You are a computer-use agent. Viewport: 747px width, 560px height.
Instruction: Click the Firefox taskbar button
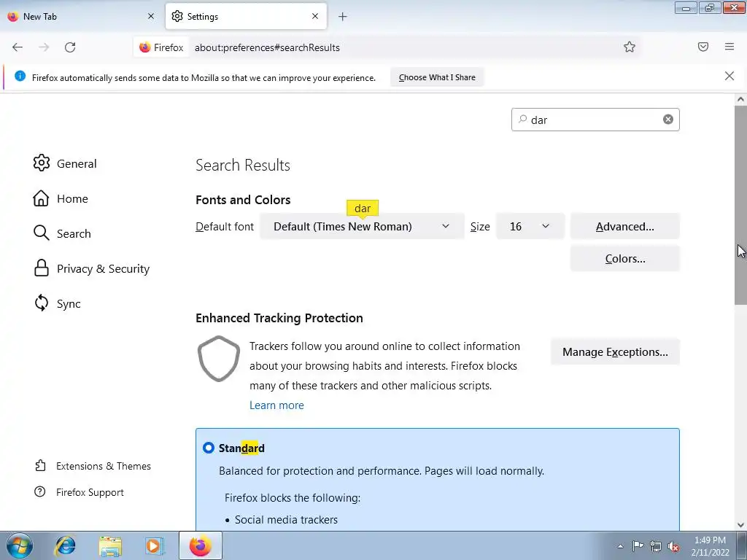(x=201, y=545)
